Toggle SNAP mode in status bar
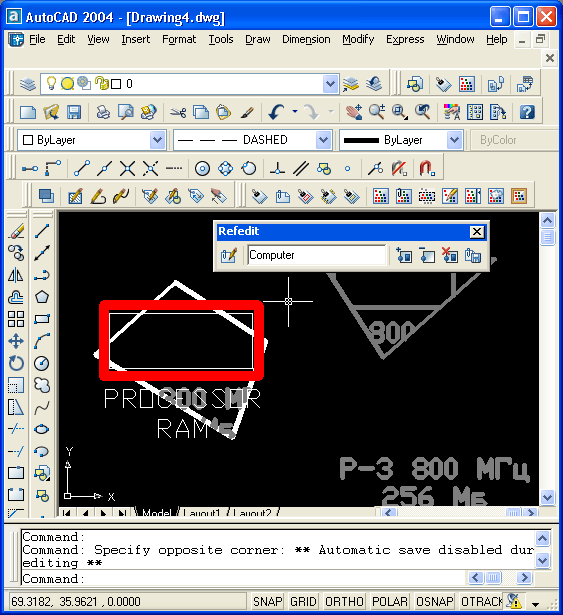Viewport: 563px width, 615px height. click(268, 601)
